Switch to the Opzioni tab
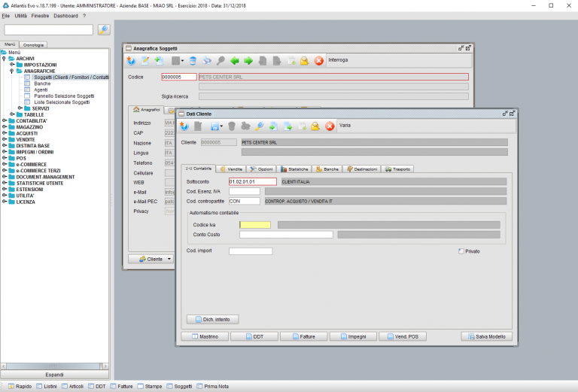The image size is (578, 392). 261,169
